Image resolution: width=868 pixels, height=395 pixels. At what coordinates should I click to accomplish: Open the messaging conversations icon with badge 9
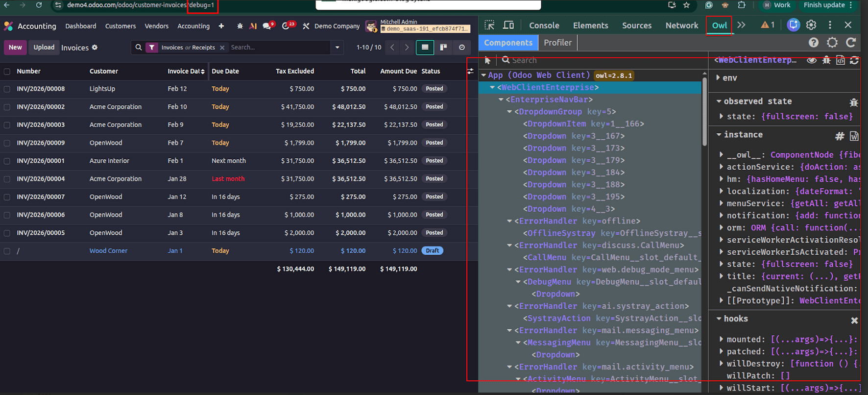(x=267, y=26)
